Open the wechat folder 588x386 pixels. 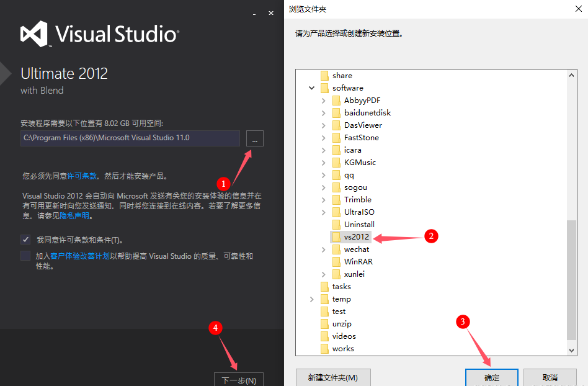(357, 249)
